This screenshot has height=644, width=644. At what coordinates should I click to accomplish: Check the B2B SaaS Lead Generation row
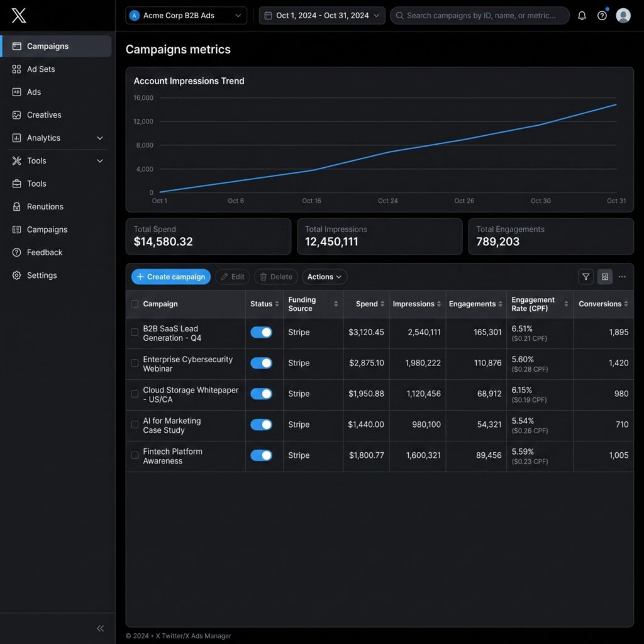[x=135, y=332]
